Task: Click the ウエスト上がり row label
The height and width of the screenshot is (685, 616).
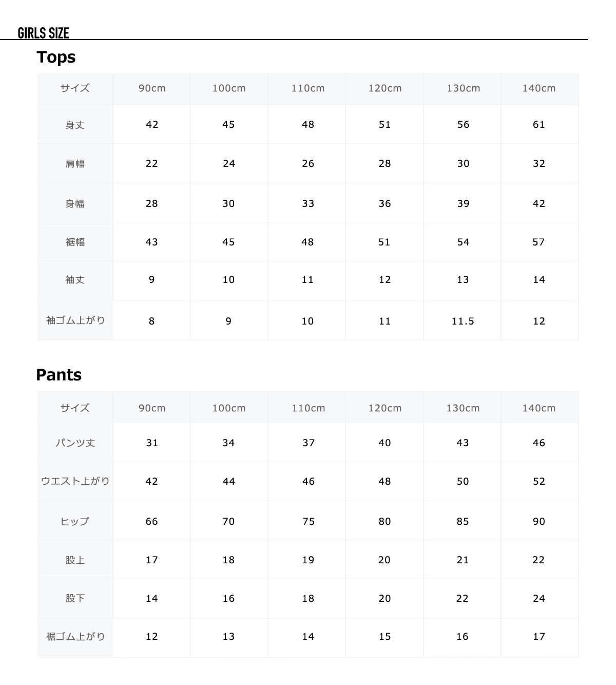Action: click(75, 481)
